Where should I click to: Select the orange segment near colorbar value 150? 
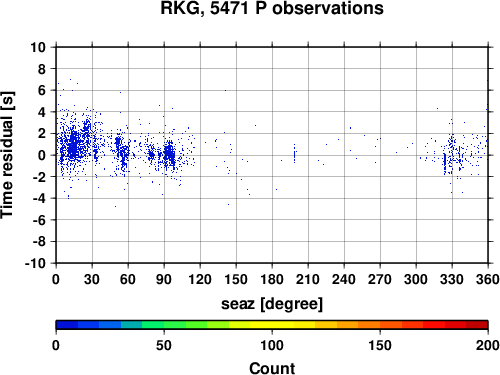(x=380, y=325)
